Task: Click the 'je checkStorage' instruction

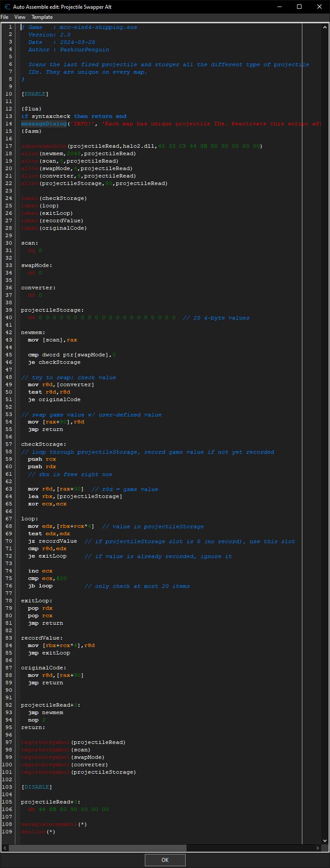Action: (x=54, y=363)
